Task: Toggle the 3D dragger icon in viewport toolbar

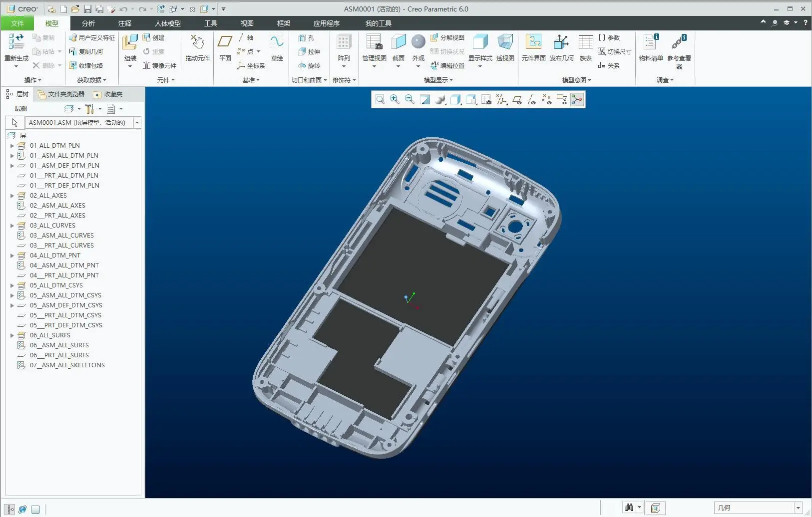Action: tap(577, 99)
